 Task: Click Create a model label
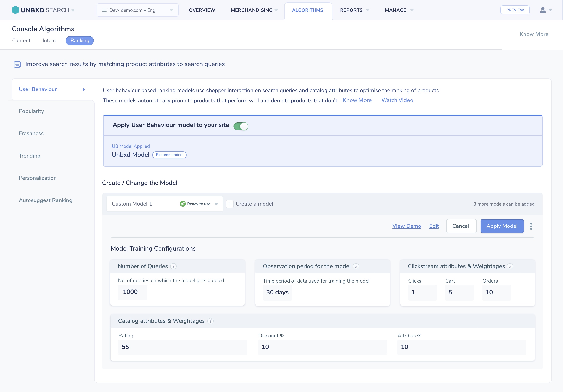click(x=254, y=204)
